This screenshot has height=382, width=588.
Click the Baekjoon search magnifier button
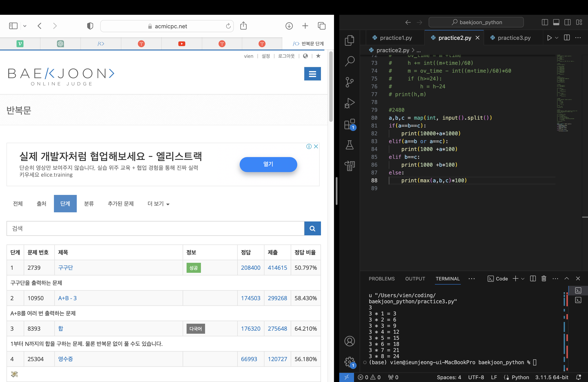(x=312, y=229)
